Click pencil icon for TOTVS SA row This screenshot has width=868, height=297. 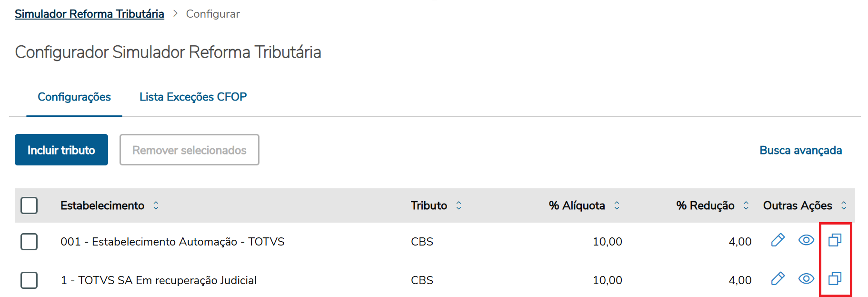click(778, 278)
